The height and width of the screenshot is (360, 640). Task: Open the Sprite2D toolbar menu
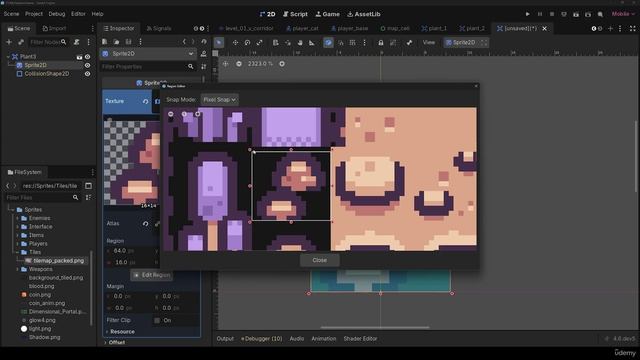466,42
